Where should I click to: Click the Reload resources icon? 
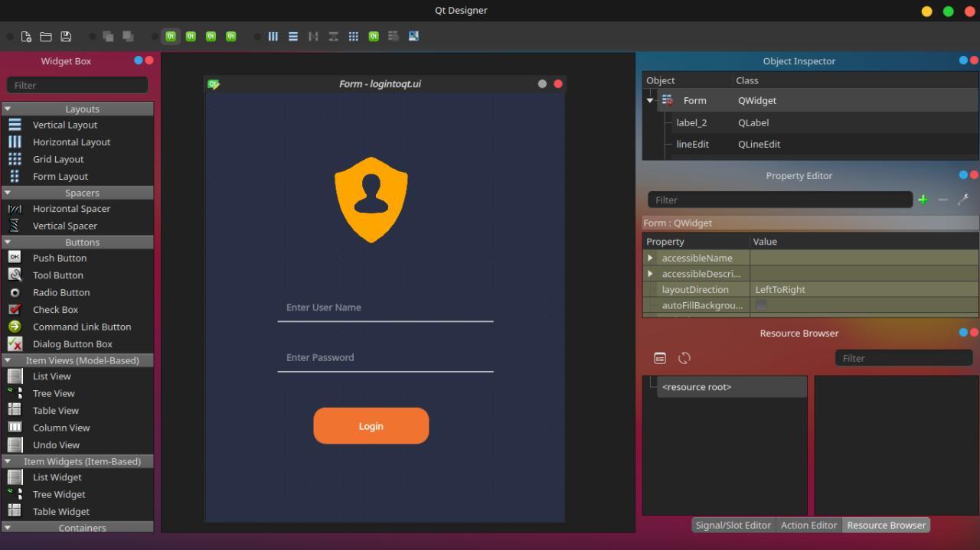tap(684, 358)
